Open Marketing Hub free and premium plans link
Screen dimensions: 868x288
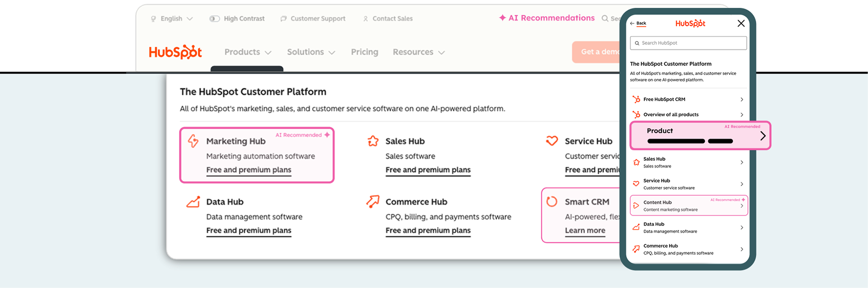[249, 170]
